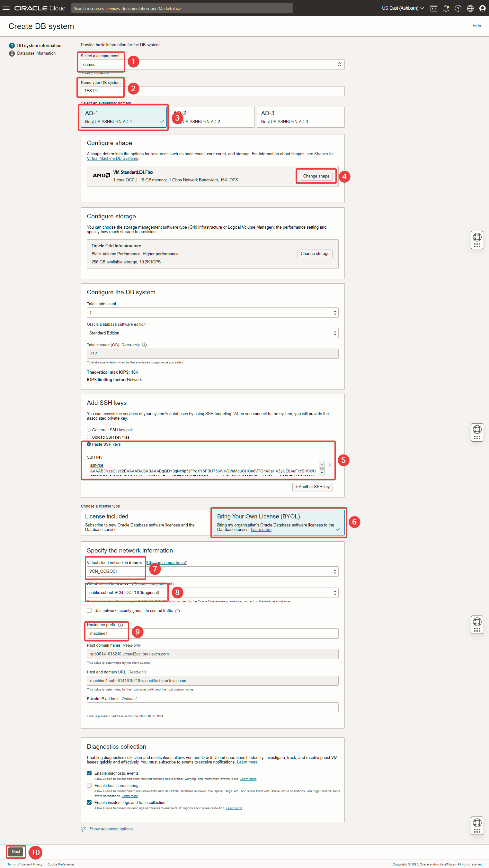489x868 pixels.
Task: Go to Database information step
Action: click(36, 53)
